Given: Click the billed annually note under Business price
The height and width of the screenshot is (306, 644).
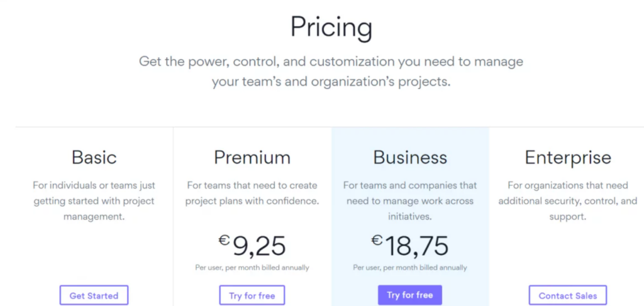Looking at the screenshot, I should click(x=410, y=268).
